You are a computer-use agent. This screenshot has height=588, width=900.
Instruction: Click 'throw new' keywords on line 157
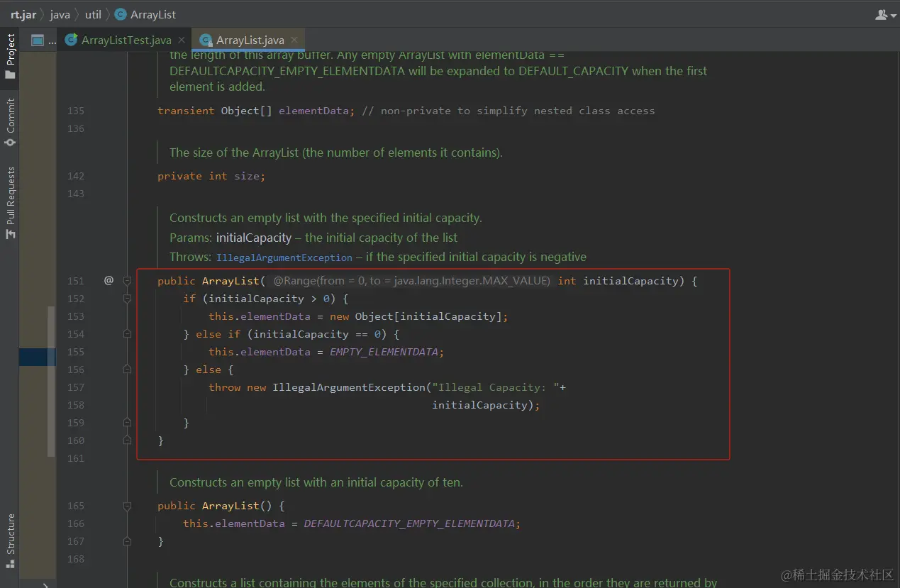(x=238, y=387)
